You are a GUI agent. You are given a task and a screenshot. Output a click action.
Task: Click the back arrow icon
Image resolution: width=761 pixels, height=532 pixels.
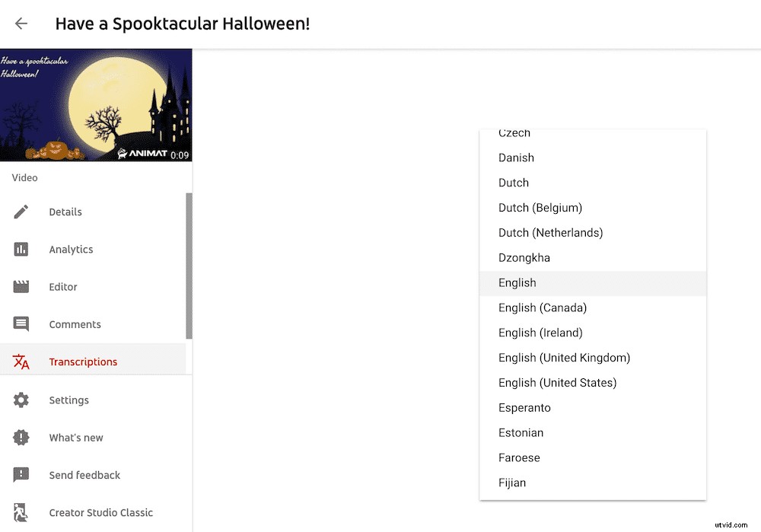pos(21,24)
